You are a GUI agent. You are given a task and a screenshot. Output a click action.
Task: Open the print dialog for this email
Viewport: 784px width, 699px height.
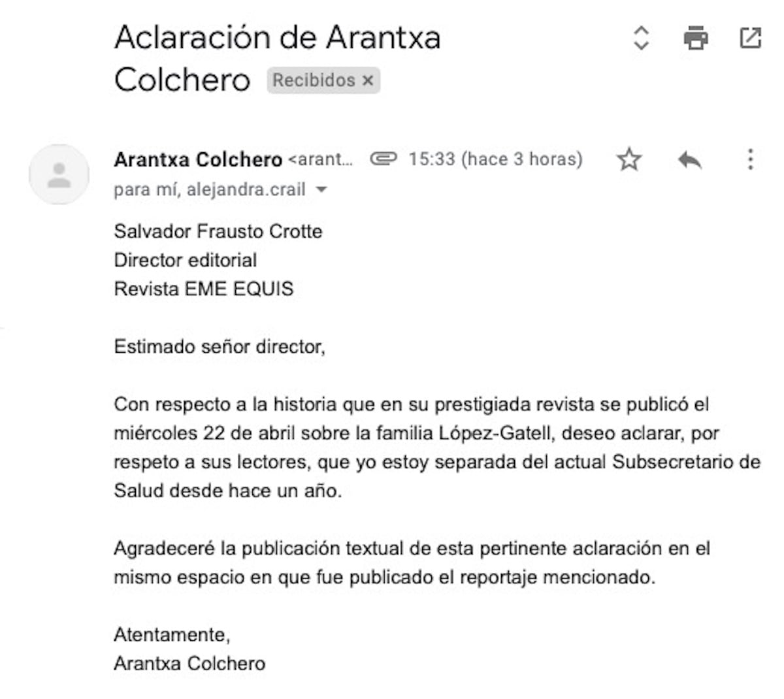click(694, 37)
